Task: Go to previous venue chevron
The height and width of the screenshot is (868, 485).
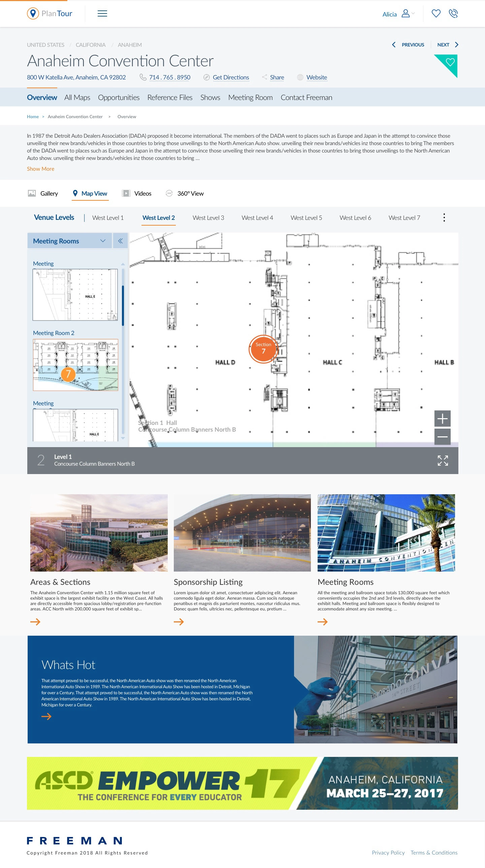Action: pos(393,45)
